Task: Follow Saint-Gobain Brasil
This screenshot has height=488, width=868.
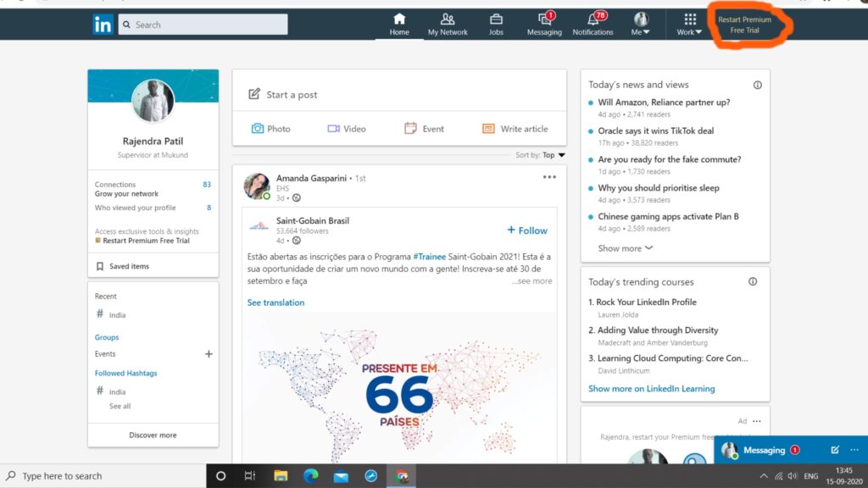Action: click(527, 230)
